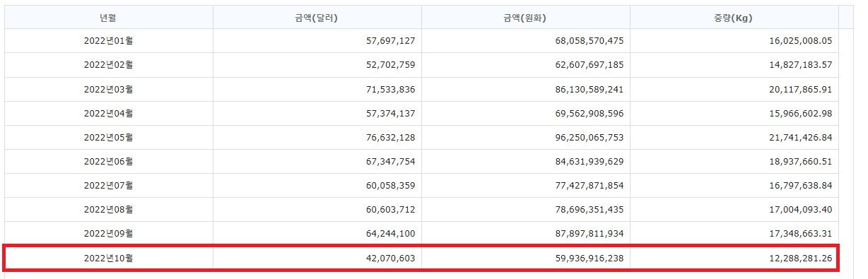
Task: Click dollar amount 64,244,100
Action: click(x=391, y=233)
